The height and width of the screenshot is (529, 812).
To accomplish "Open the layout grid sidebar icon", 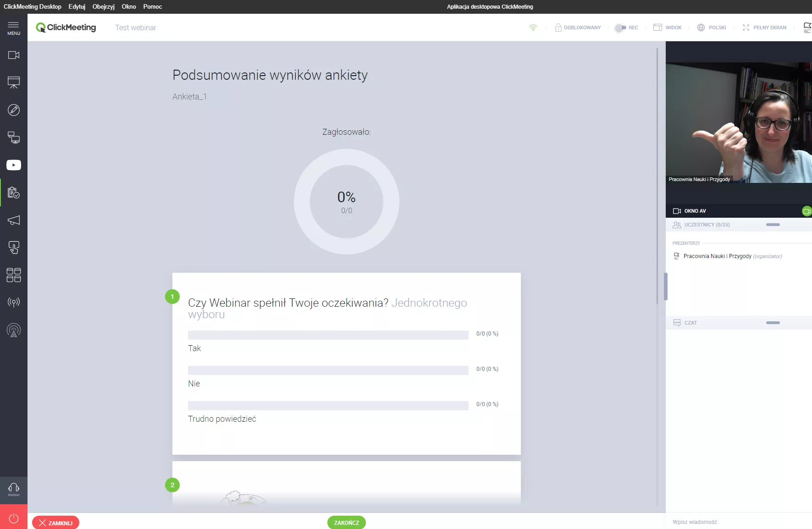I will pos(14,275).
